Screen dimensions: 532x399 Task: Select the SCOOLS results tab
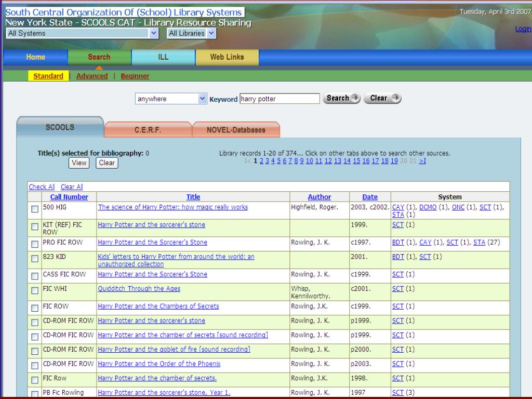[x=60, y=127]
